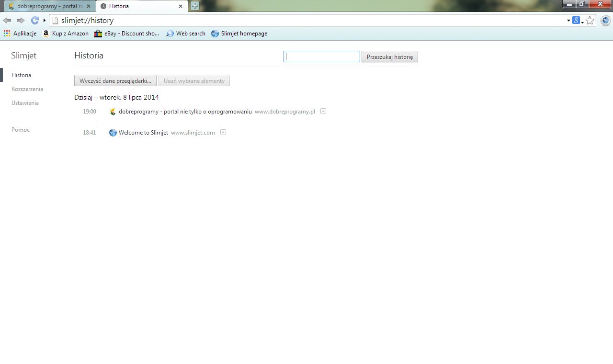Image resolution: width=613 pixels, height=364 pixels.
Task: Click the Dzisiaj – wtorek, 8 lipca 2014 heading
Action: point(116,97)
